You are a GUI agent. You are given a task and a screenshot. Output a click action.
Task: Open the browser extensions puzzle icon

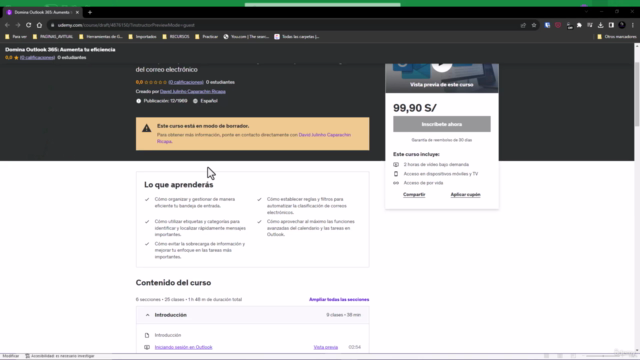coord(579,25)
